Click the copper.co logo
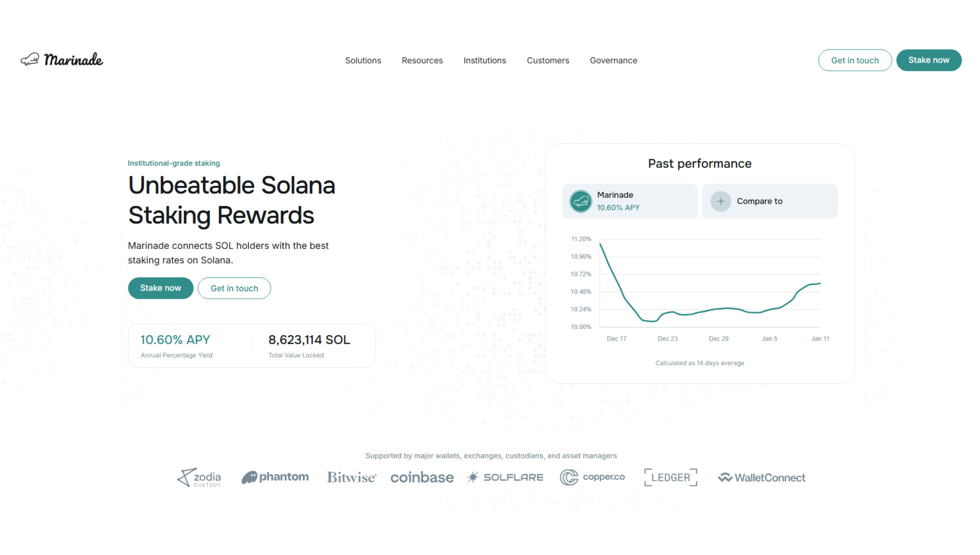Screen dimensions: 980x555 (592, 477)
